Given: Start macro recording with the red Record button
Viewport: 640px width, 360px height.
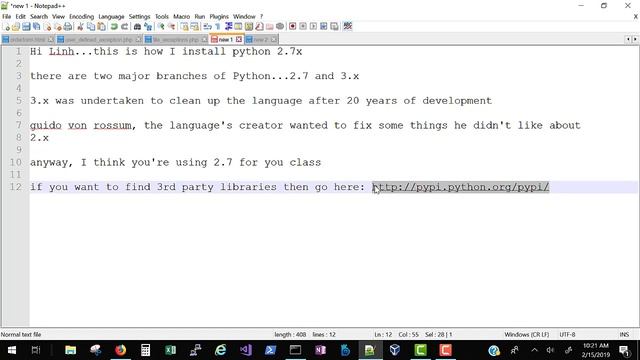Looking at the screenshot, I should (x=292, y=27).
